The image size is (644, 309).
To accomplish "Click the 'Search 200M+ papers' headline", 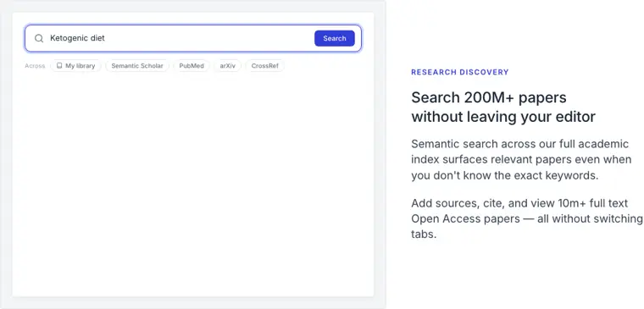I will tap(503, 108).
